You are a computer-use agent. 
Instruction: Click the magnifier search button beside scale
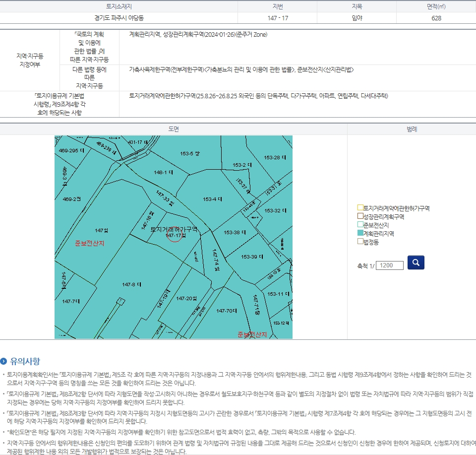pyautogui.click(x=416, y=262)
